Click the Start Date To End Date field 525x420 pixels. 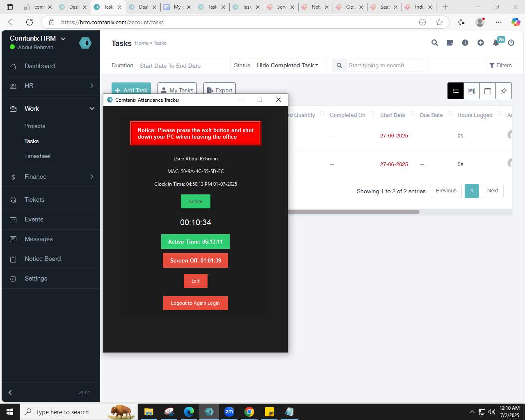point(170,66)
